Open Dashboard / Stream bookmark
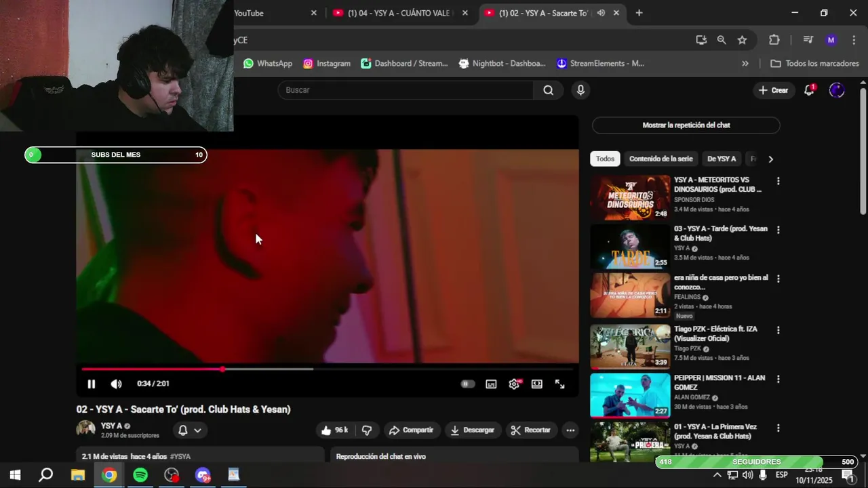 (404, 63)
